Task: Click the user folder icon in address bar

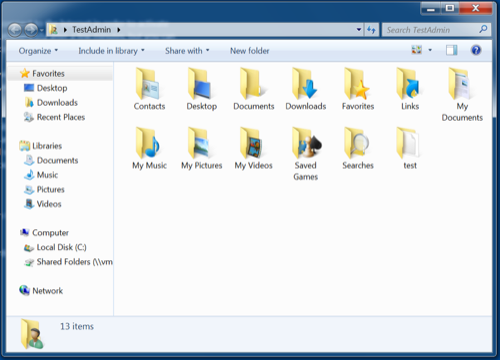Action: click(53, 30)
